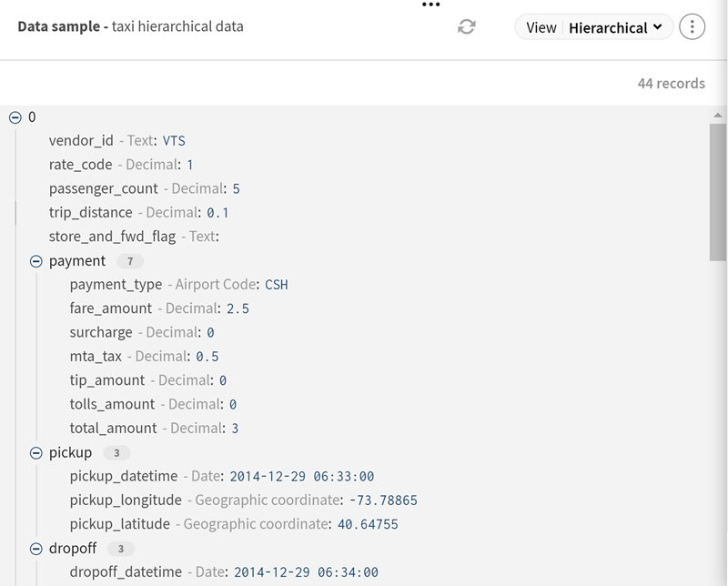Select the vendor_id field

[x=81, y=141]
